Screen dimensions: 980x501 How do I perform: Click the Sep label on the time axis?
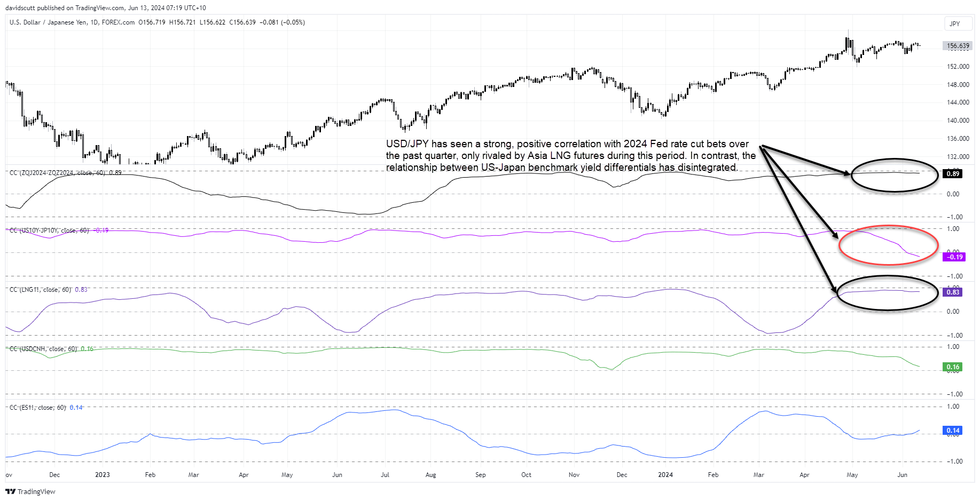click(481, 475)
